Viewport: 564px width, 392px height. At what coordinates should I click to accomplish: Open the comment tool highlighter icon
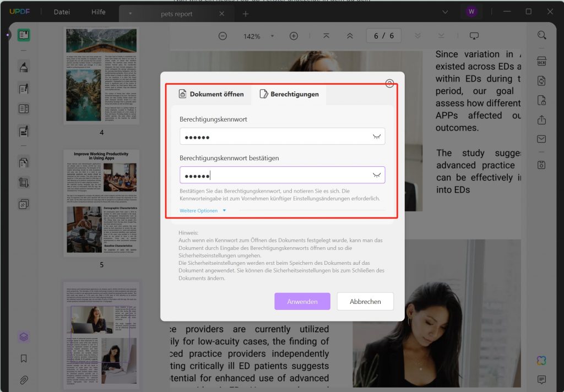(24, 67)
